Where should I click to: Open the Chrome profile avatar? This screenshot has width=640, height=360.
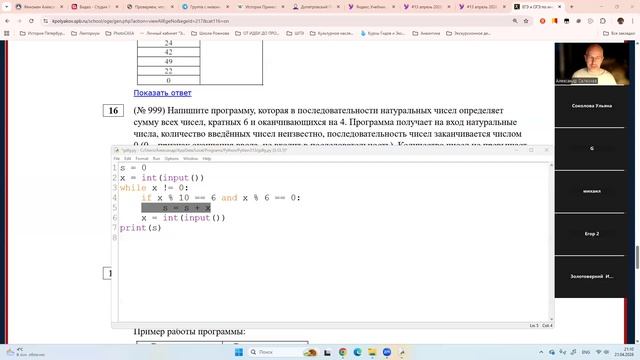[620, 21]
